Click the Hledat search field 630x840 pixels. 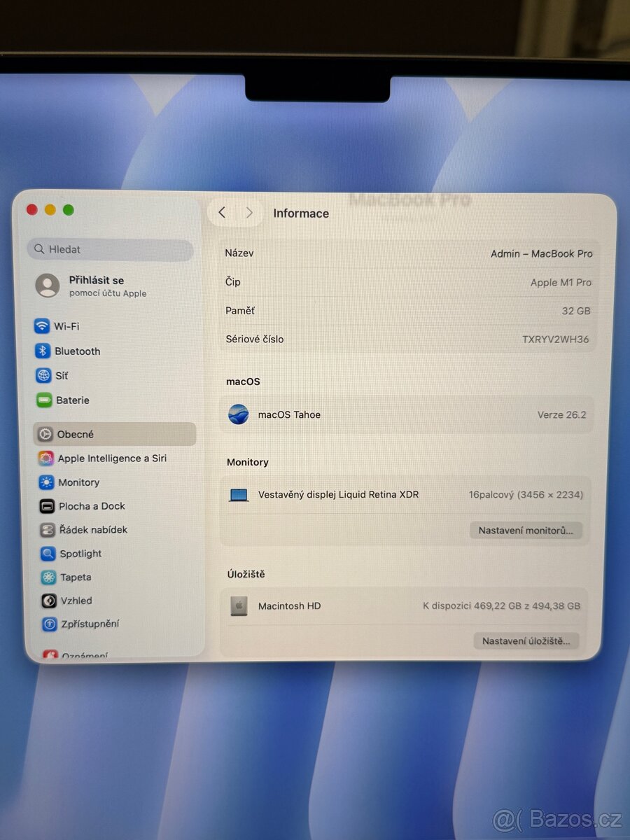point(110,249)
